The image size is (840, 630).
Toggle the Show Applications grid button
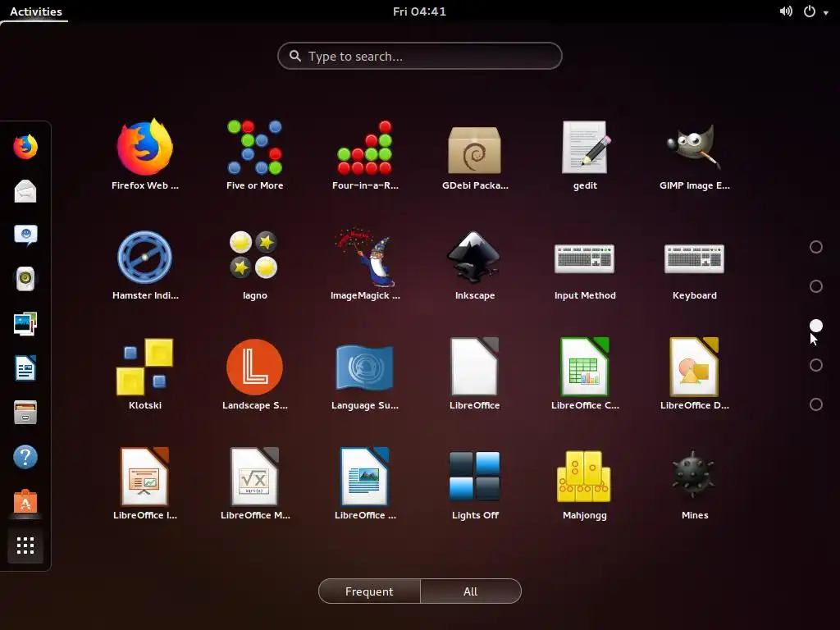tap(25, 546)
